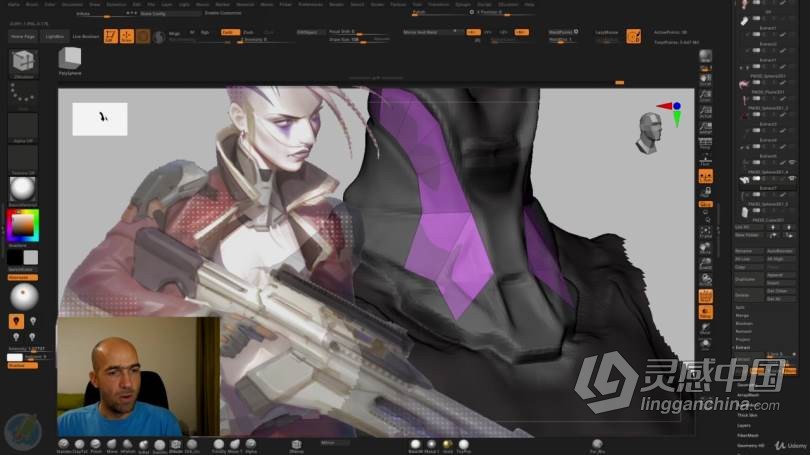The image size is (810, 455).
Task: Open the Alpha menu
Action: 14,4
